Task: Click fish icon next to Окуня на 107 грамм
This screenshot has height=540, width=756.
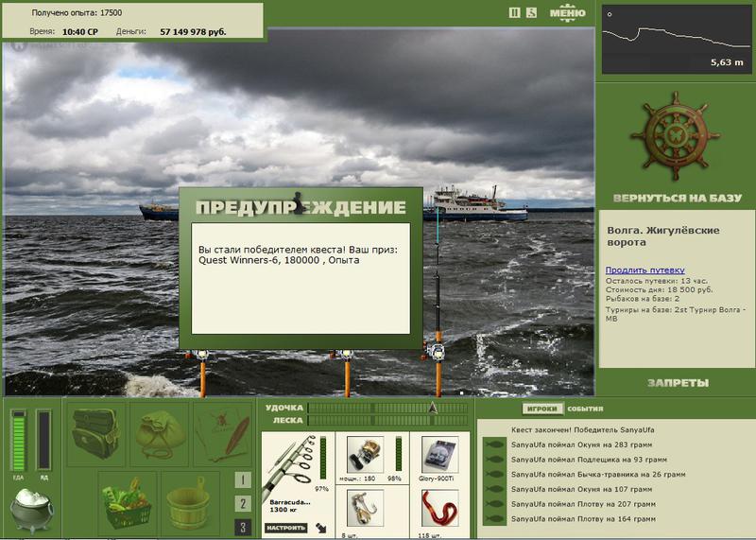Action: point(494,489)
